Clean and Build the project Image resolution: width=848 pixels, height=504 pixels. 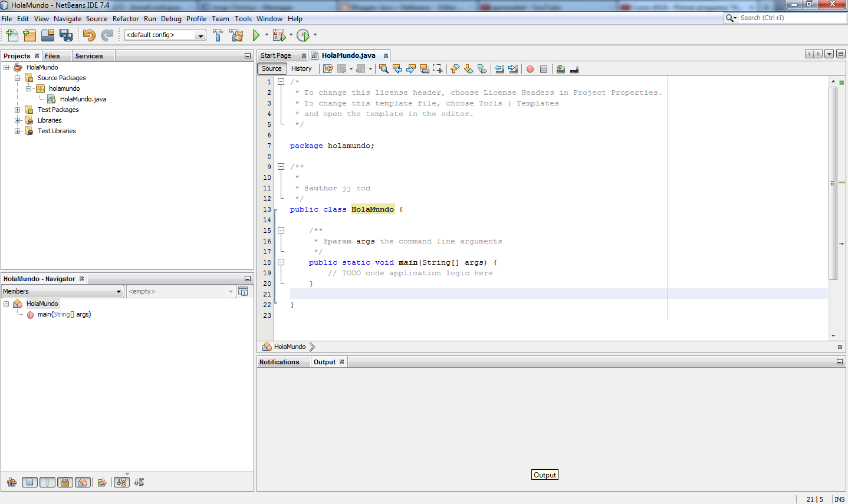236,35
